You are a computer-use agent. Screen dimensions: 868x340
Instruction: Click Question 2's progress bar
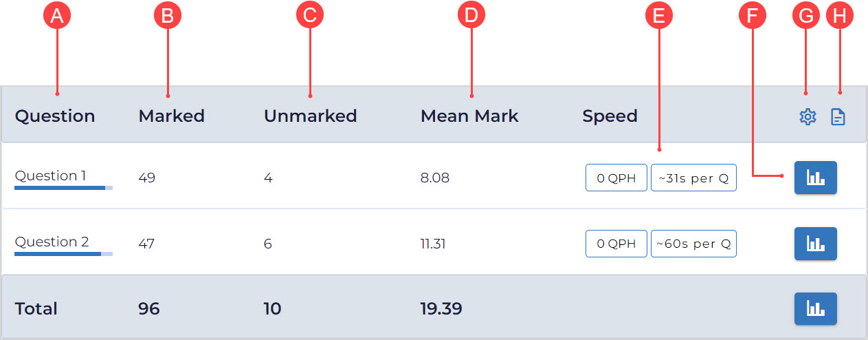click(x=63, y=253)
